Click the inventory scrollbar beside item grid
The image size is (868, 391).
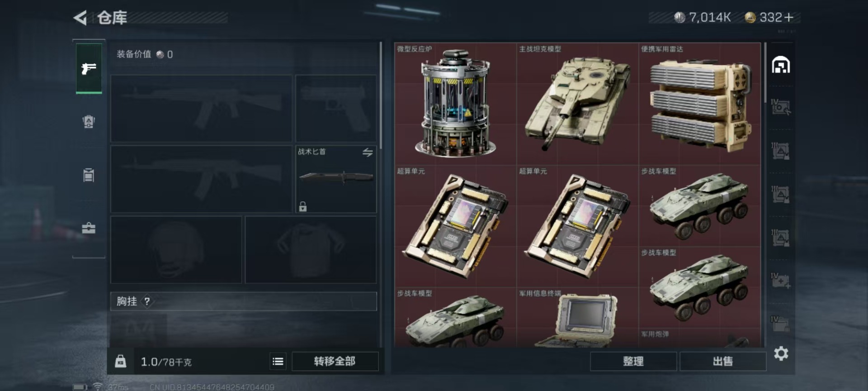coord(765,72)
